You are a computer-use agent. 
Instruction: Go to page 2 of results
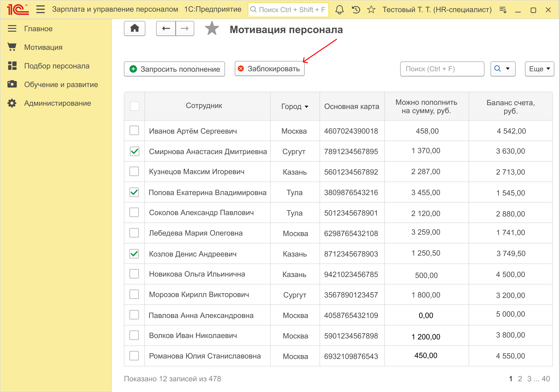pyautogui.click(x=520, y=379)
